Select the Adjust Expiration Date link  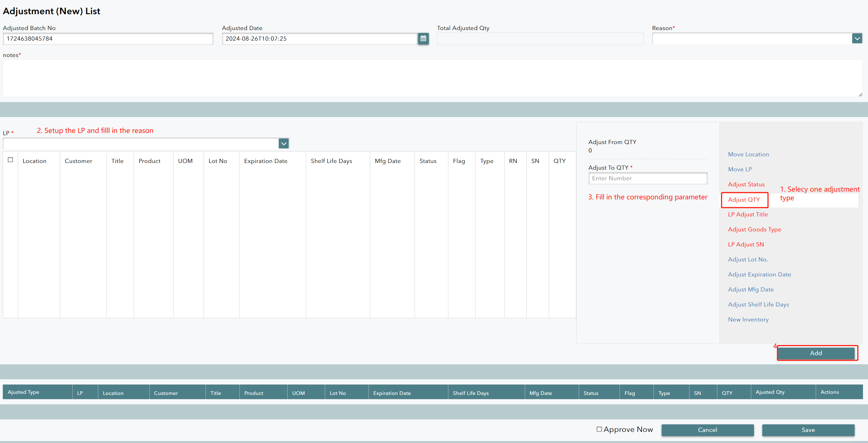tap(759, 274)
